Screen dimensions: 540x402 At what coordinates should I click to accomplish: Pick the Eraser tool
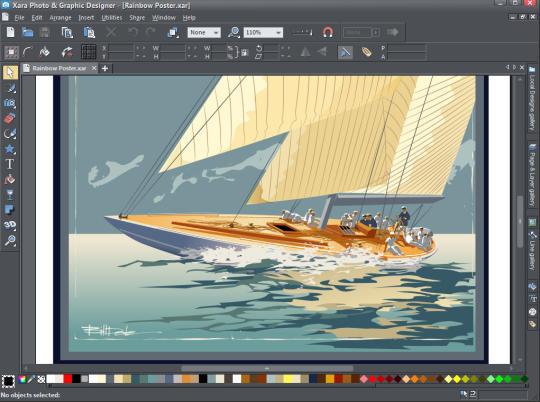[x=10, y=118]
